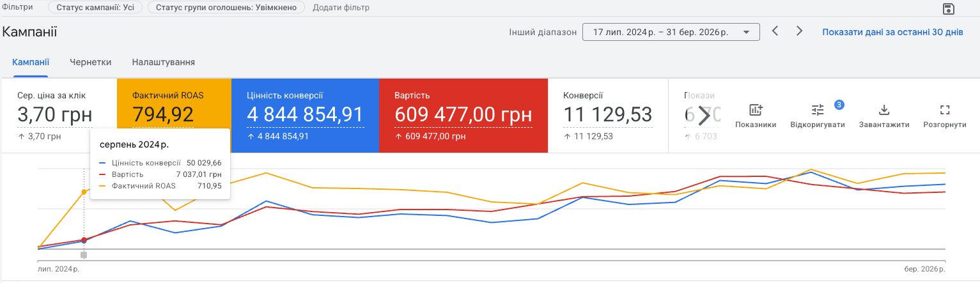Click the Інший діапазон label
Image resolution: width=980 pixels, height=283 pixels.
543,32
